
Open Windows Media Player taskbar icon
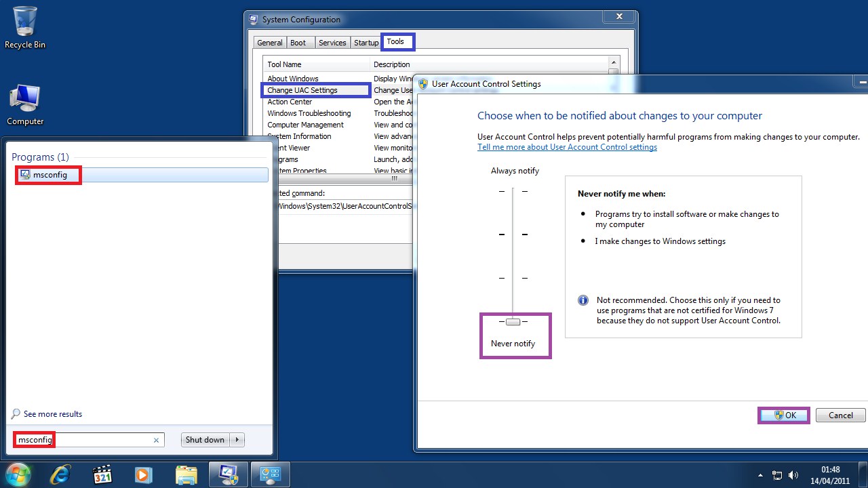click(143, 474)
